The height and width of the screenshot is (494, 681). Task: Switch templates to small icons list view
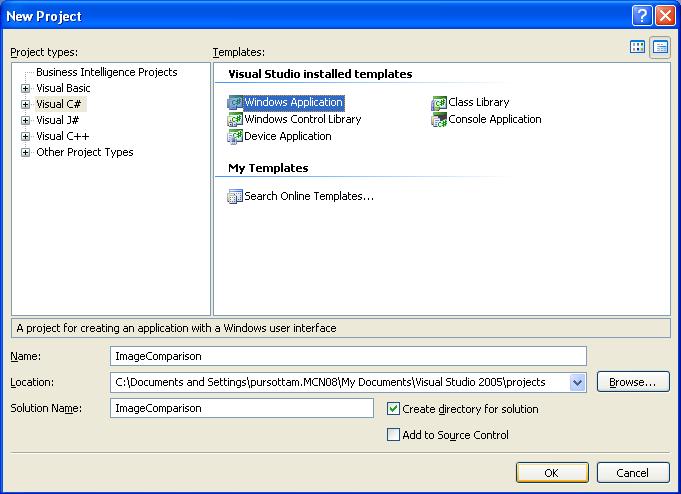tap(660, 47)
